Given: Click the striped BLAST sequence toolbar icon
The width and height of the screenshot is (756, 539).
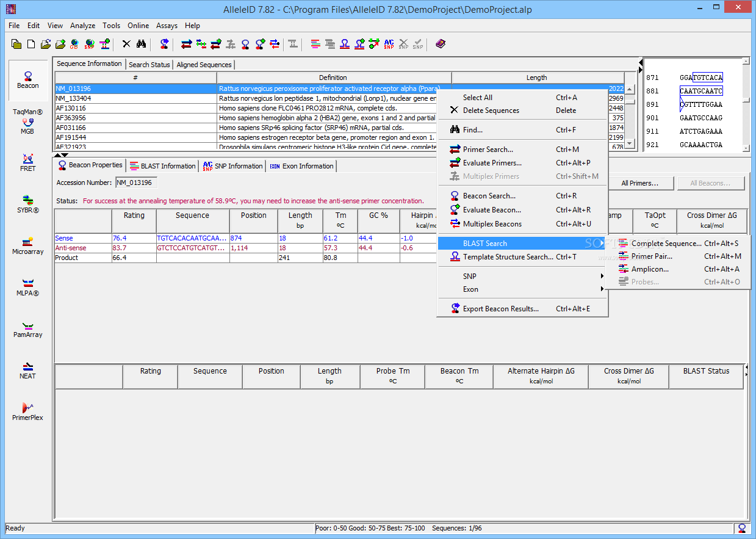Looking at the screenshot, I should [315, 44].
